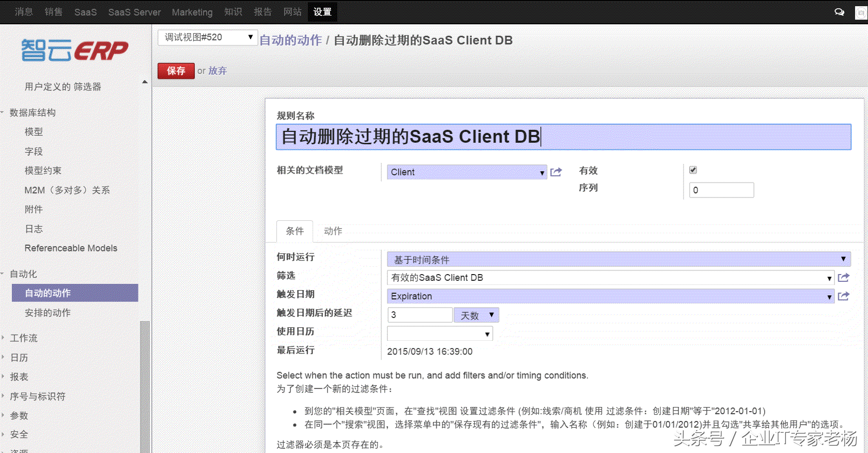
Task: Open external link for the 有效的SaaS Client DB filter
Action: [x=843, y=278]
